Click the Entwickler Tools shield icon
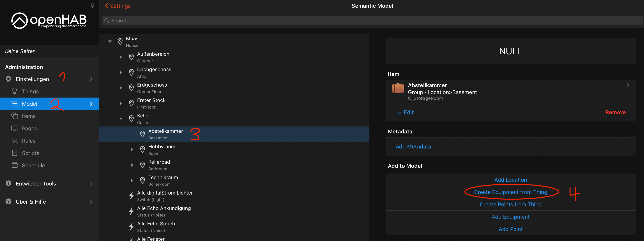This screenshot has height=241, width=644. (x=8, y=183)
